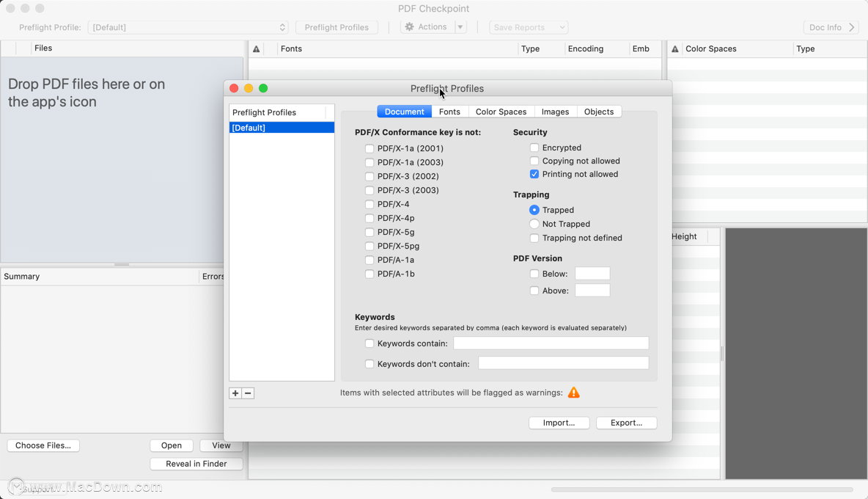Screen dimensions: 868x499
Task: Click the Summary column header
Action: click(100, 277)
